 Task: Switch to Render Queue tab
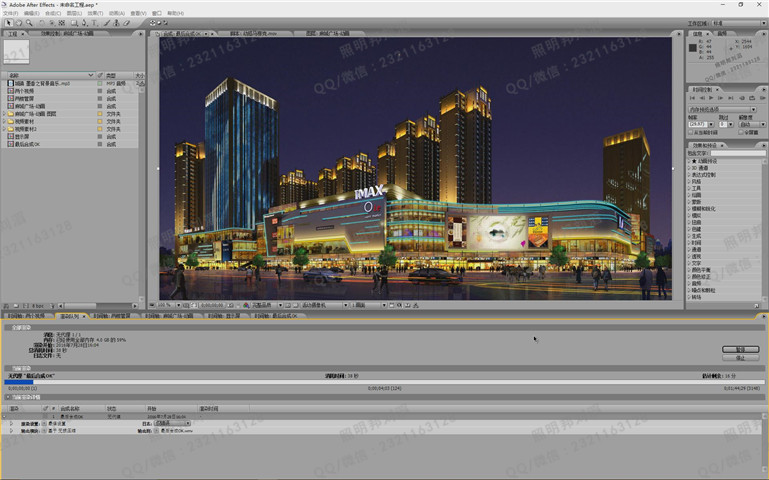coord(70,316)
